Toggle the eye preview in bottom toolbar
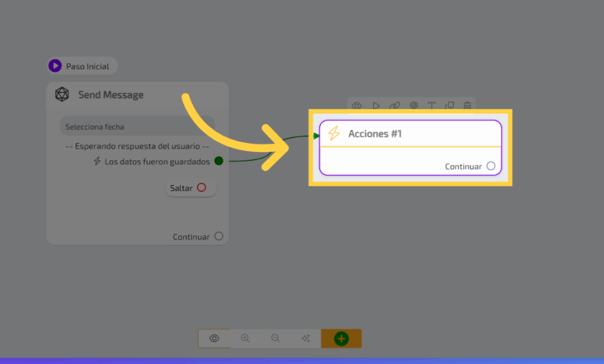This screenshot has width=604, height=364. pyautogui.click(x=214, y=339)
